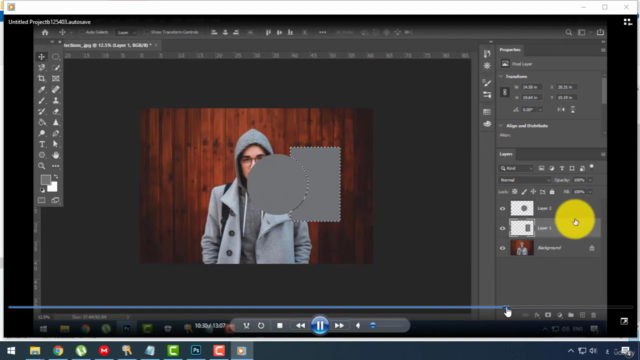Click the fast forward button
This screenshot has width=640, height=360.
(339, 325)
